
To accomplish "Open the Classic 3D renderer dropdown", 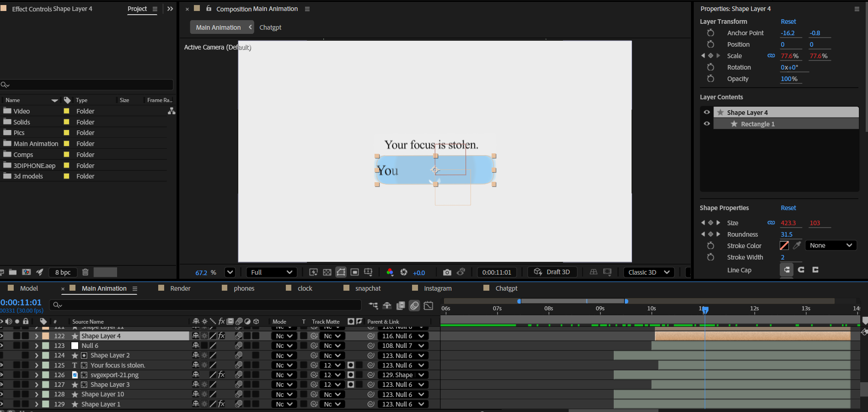I will [648, 272].
